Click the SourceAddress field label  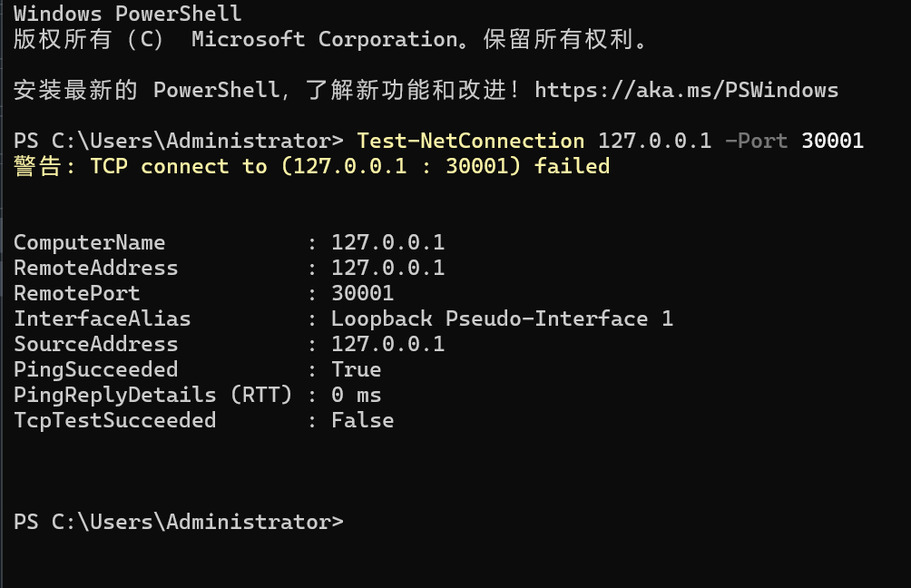(x=95, y=344)
